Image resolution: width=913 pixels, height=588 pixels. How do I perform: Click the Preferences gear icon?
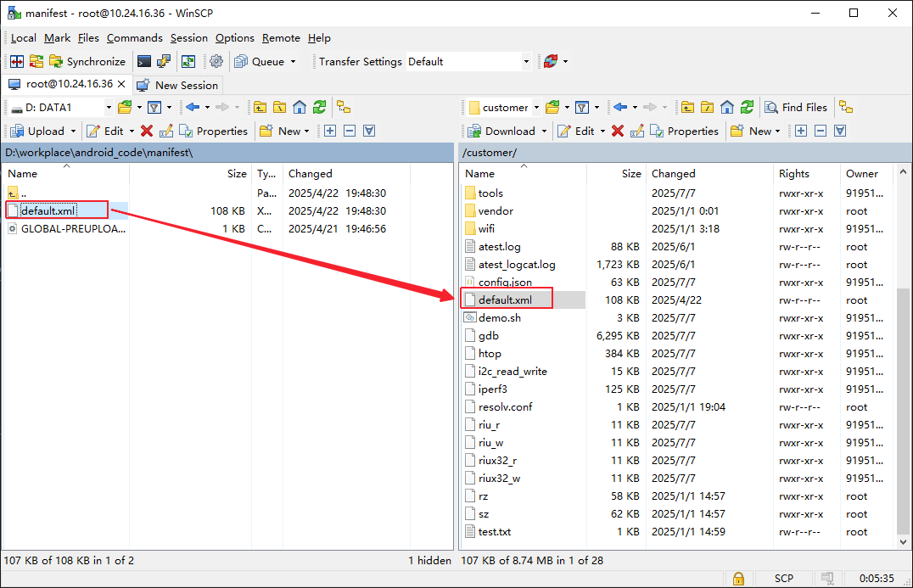pos(216,61)
